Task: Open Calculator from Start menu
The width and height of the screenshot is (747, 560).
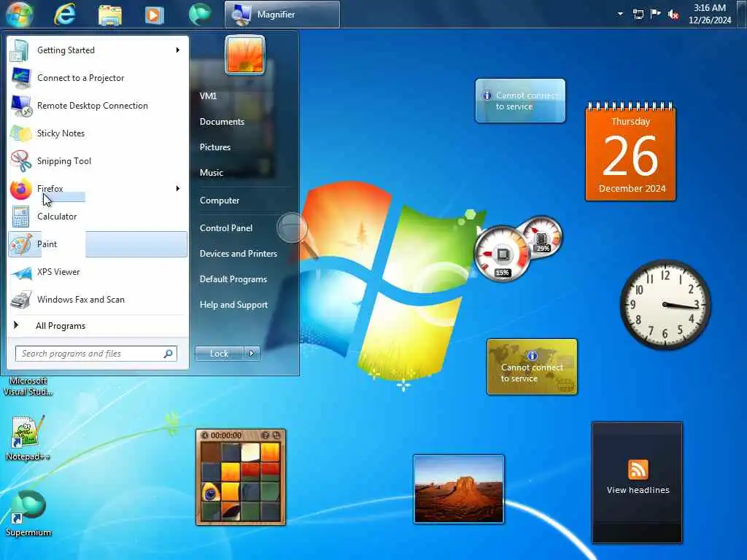Action: [x=98, y=216]
